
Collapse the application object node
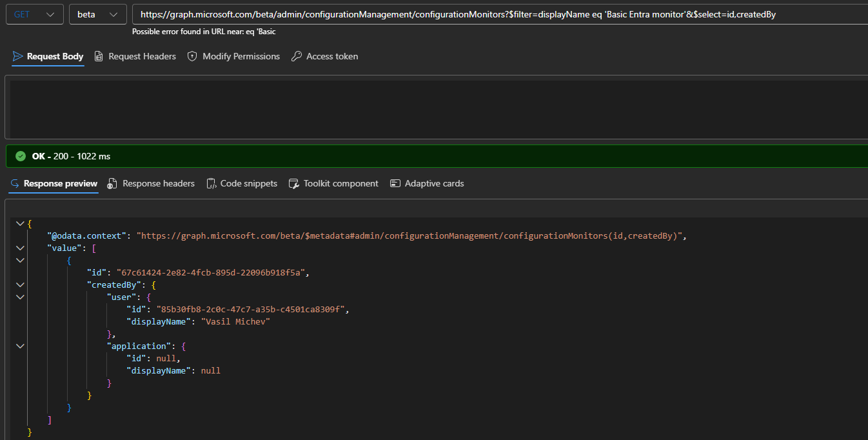pyautogui.click(x=20, y=346)
